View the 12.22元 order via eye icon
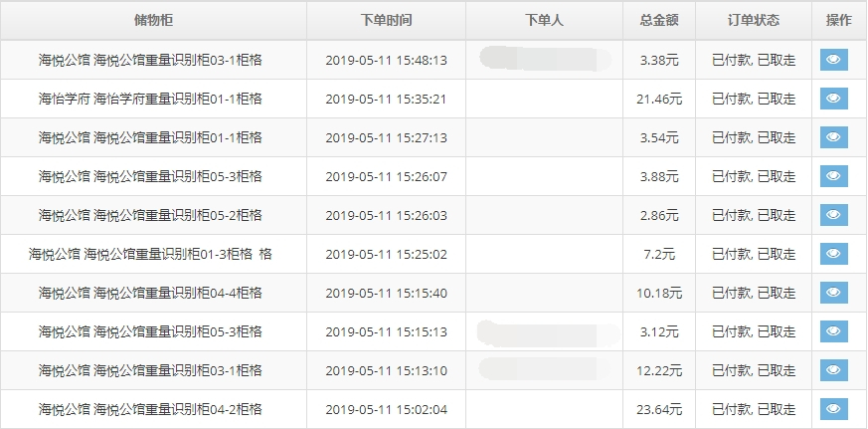This screenshot has width=868, height=429. 833,370
